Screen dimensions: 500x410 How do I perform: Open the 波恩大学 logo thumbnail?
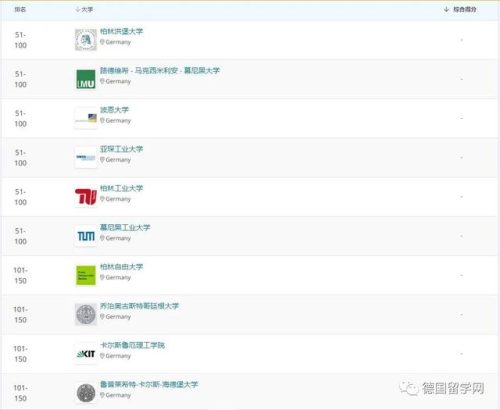click(x=86, y=118)
